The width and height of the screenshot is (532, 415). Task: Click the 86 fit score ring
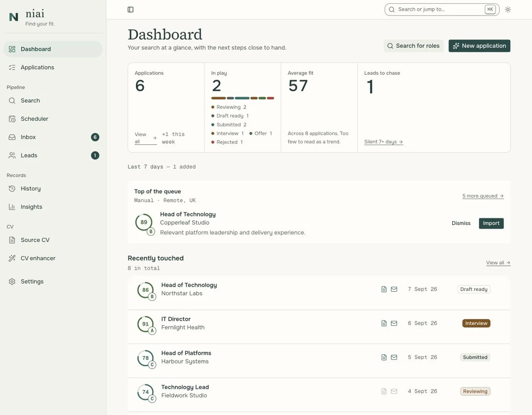coord(146,290)
